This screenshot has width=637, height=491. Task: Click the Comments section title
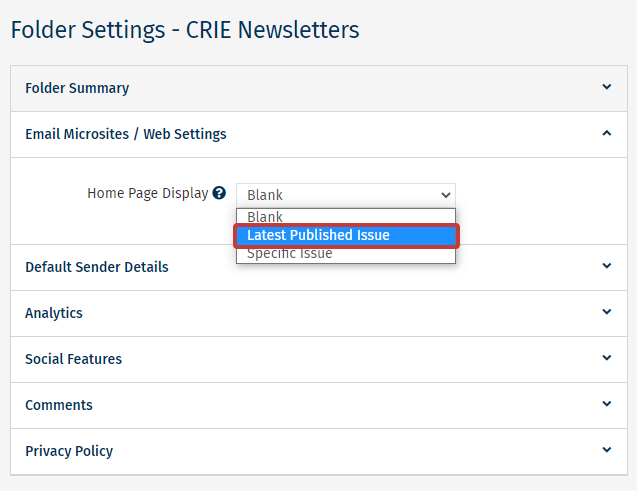[59, 405]
